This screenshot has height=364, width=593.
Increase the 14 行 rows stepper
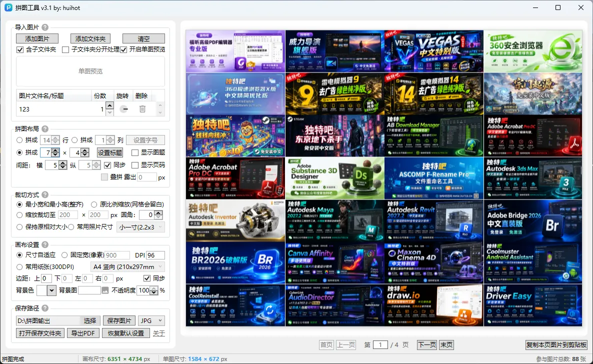tap(55, 138)
